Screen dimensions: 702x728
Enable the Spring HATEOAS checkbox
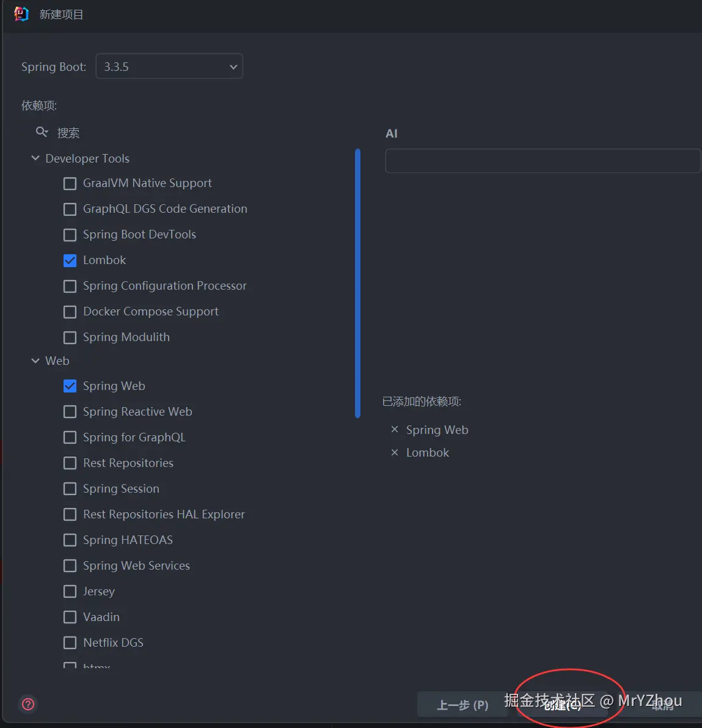pyautogui.click(x=70, y=540)
